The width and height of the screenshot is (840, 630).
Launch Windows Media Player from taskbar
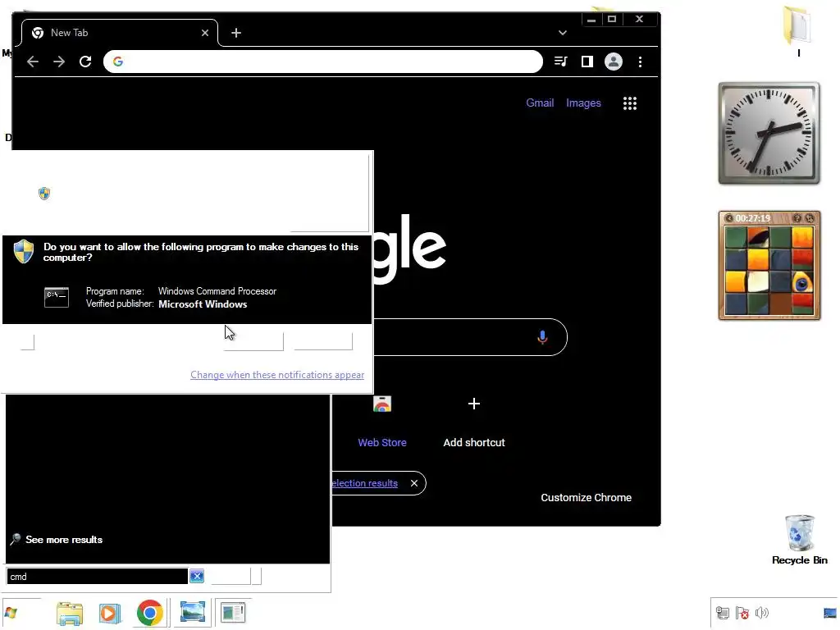pyautogui.click(x=110, y=613)
